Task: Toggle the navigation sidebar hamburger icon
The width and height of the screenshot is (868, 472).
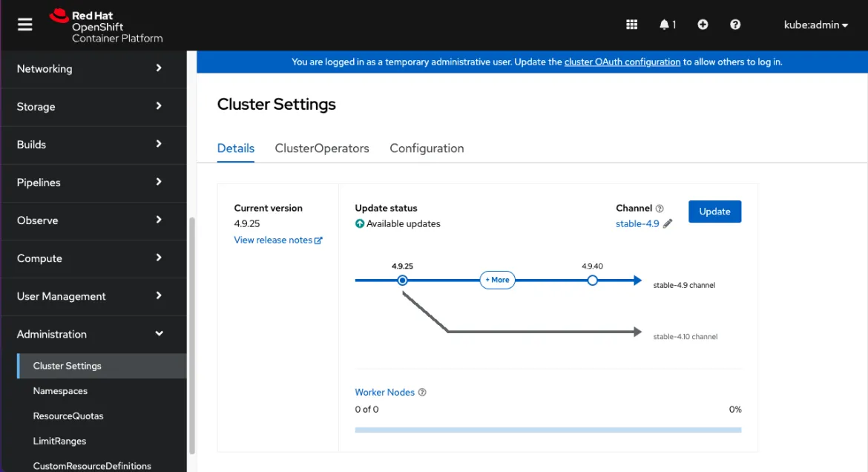Action: click(24, 22)
